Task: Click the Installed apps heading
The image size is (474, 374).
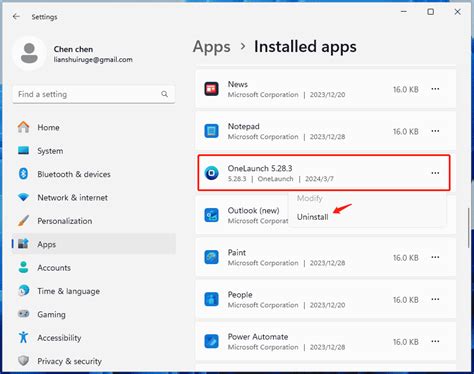Action: (305, 47)
